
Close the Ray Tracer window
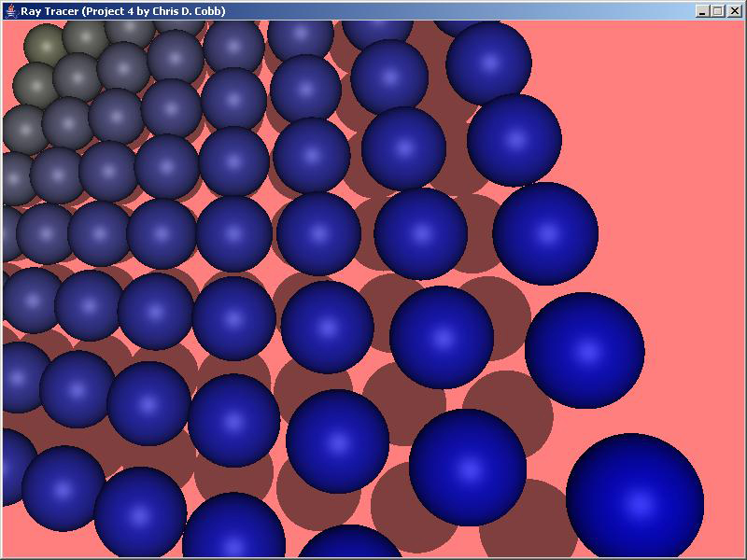click(733, 11)
